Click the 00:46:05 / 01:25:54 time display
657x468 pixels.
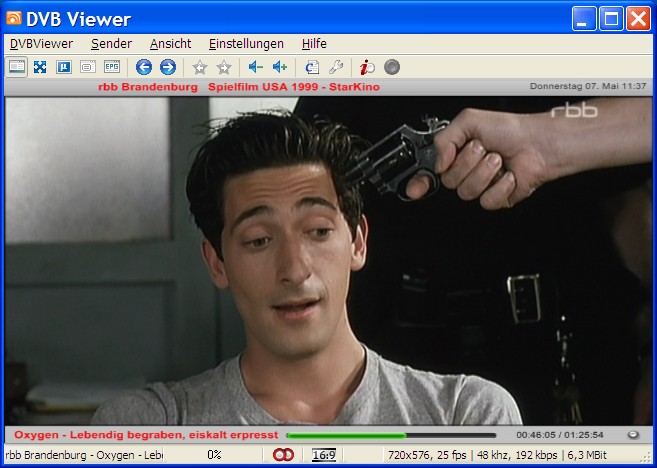tap(560, 435)
